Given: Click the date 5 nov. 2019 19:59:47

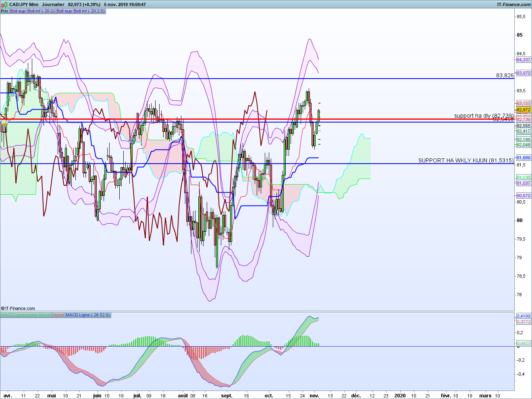Looking at the screenshot, I should click(x=125, y=4).
